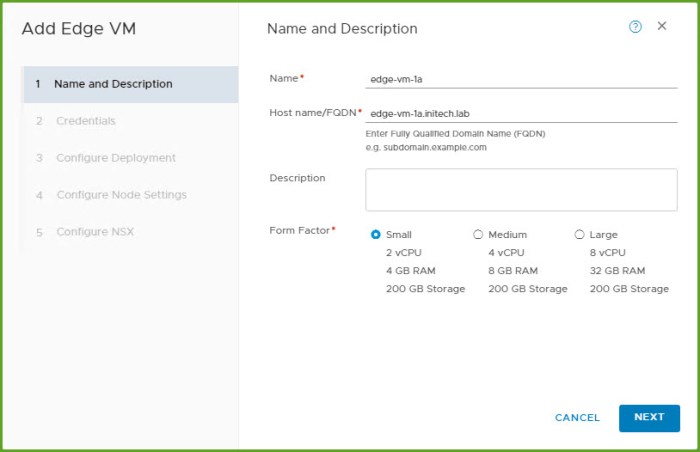
Task: Choose the Medium form factor radio button
Action: pos(478,235)
